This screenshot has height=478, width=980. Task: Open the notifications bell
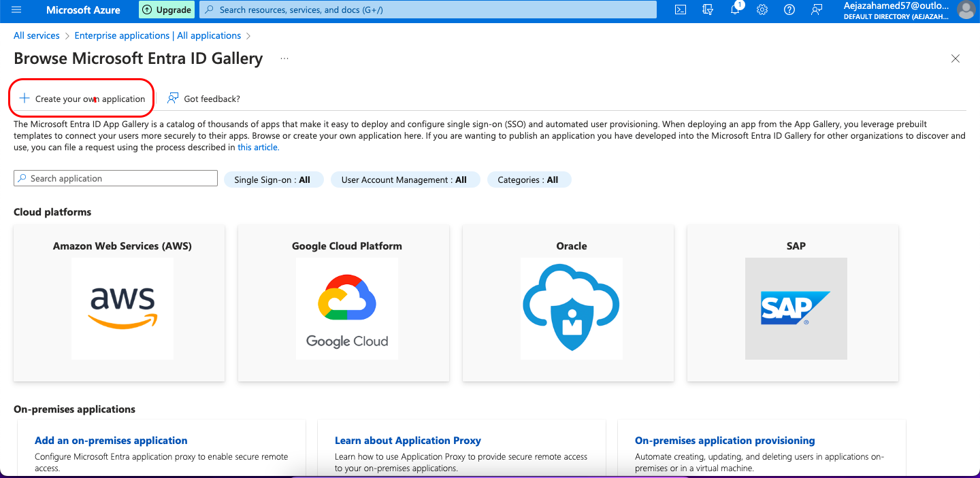[x=735, y=10]
